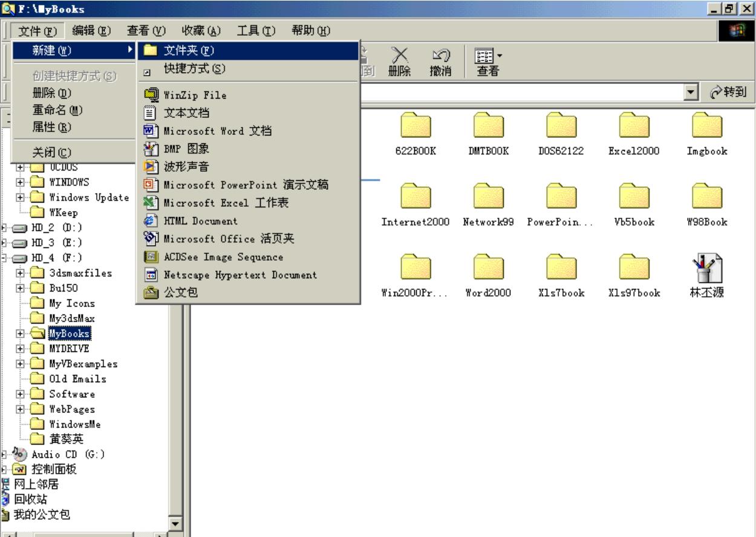The image size is (756, 537).
Task: Select 快捷方式 to create a new shortcut
Action: click(x=248, y=68)
